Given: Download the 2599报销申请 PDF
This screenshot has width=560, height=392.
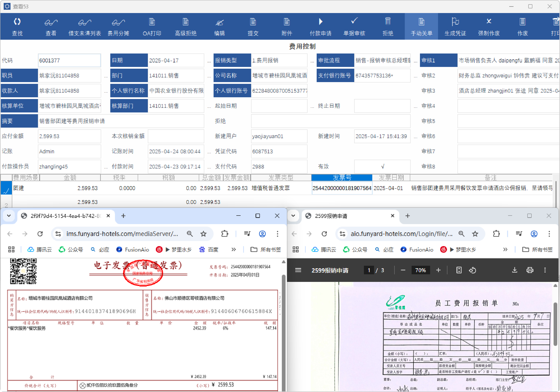Looking at the screenshot, I should pyautogui.click(x=514, y=270).
